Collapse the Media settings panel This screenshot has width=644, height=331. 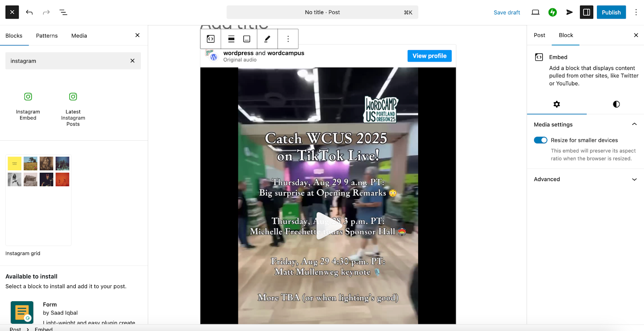585,125
